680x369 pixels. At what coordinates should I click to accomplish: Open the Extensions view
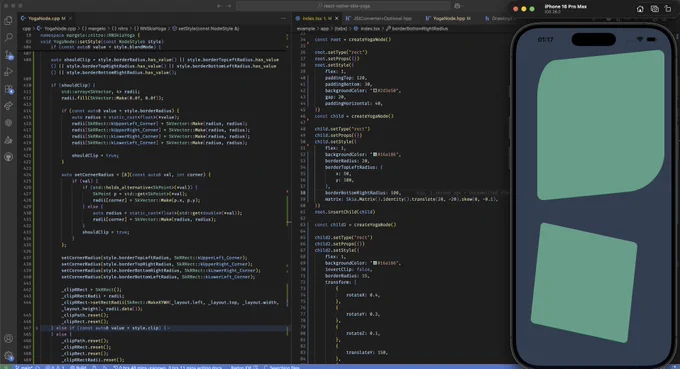pyautogui.click(x=8, y=89)
